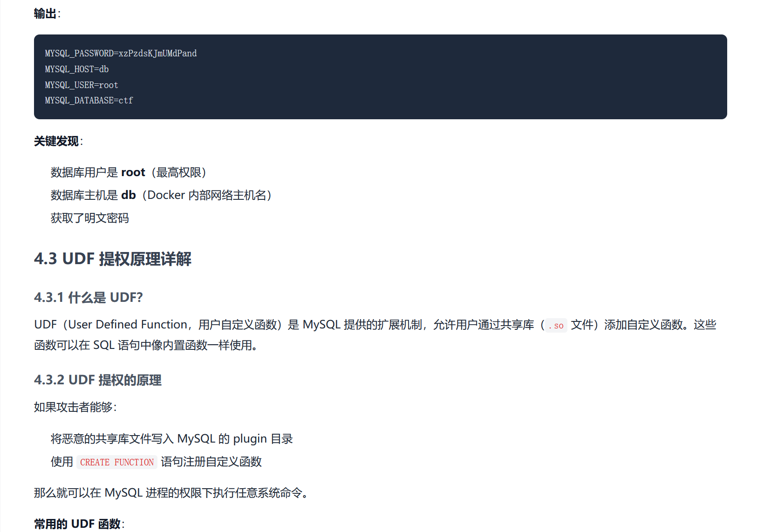757x532 pixels.
Task: Click the 输出 label
Action: click(x=47, y=14)
